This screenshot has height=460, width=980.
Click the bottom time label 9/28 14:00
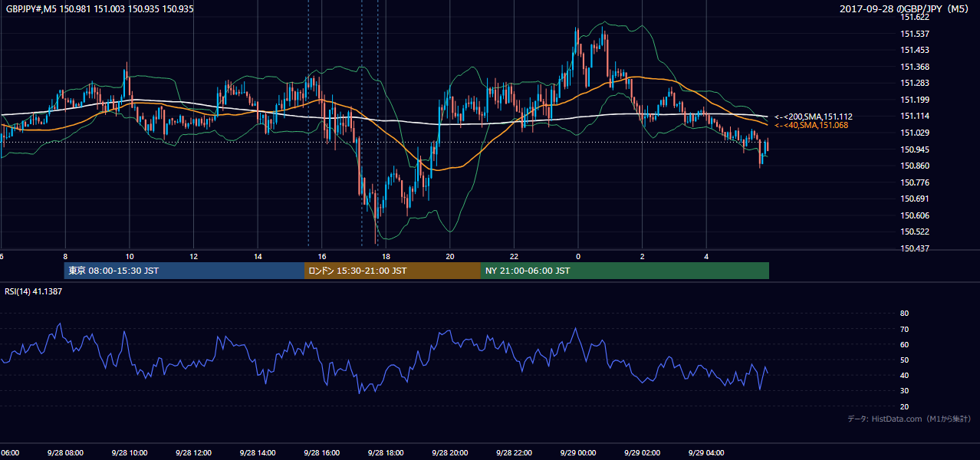[x=258, y=453]
